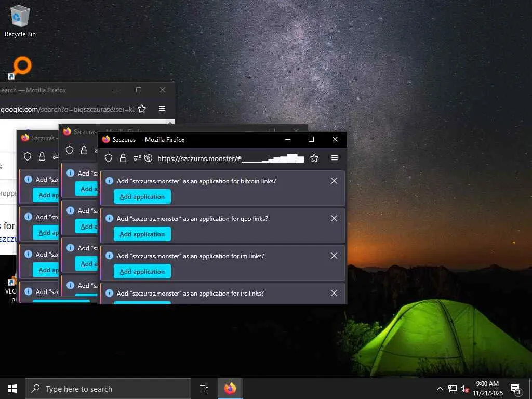Add application for im links
The image size is (532, 399).
pyautogui.click(x=142, y=271)
